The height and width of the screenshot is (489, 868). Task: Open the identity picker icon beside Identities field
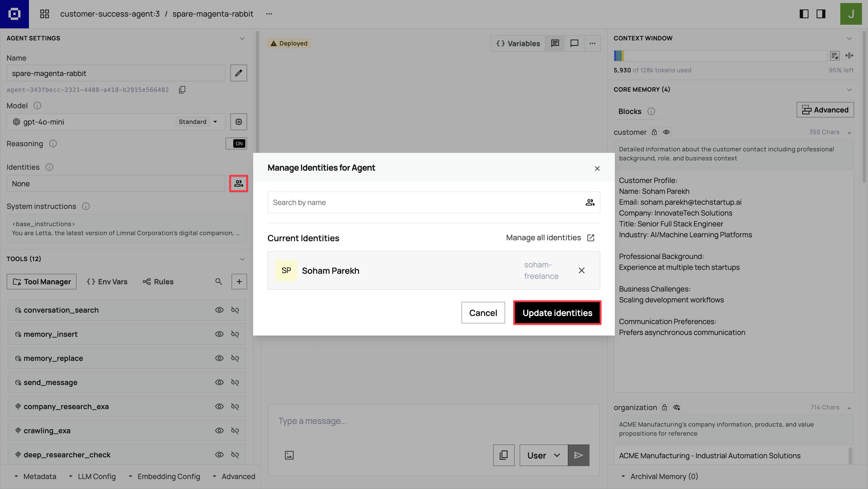click(x=239, y=184)
